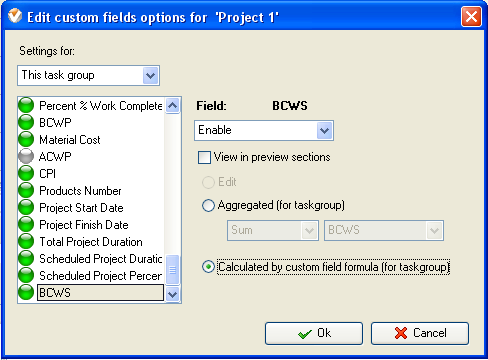
Task: Click the green status ball beside BCWP
Action: point(26,122)
